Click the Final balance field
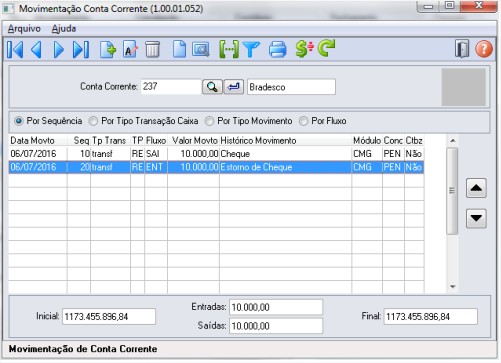Image resolution: width=501 pixels, height=363 pixels. tap(431, 316)
